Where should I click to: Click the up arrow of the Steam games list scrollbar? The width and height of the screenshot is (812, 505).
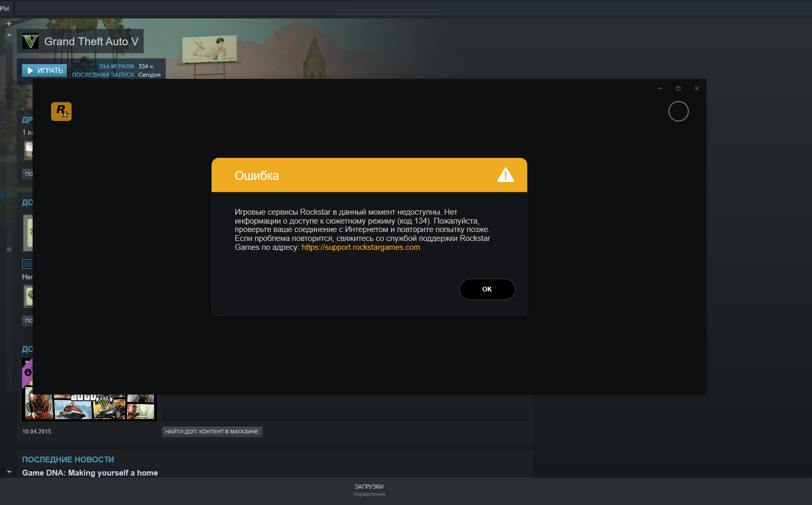[9, 35]
